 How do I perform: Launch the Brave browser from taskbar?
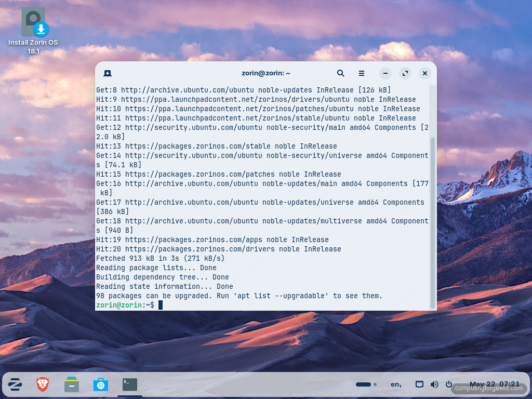[x=43, y=384]
